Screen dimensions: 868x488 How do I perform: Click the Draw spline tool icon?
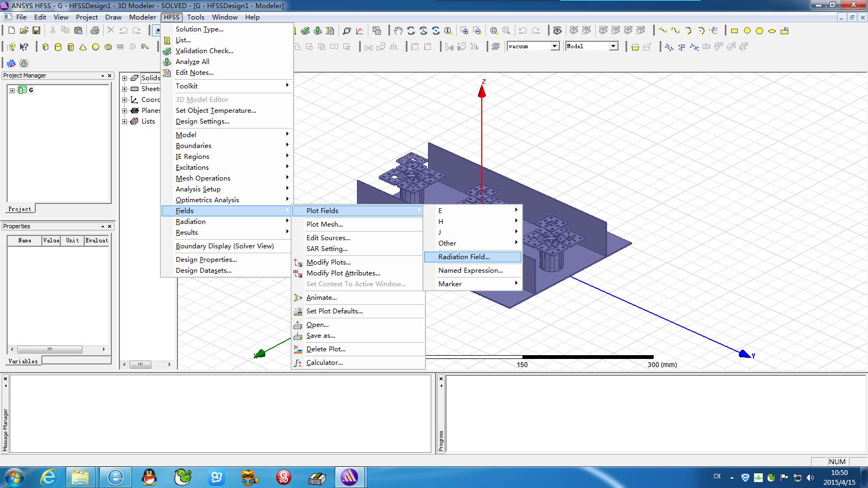(x=675, y=31)
